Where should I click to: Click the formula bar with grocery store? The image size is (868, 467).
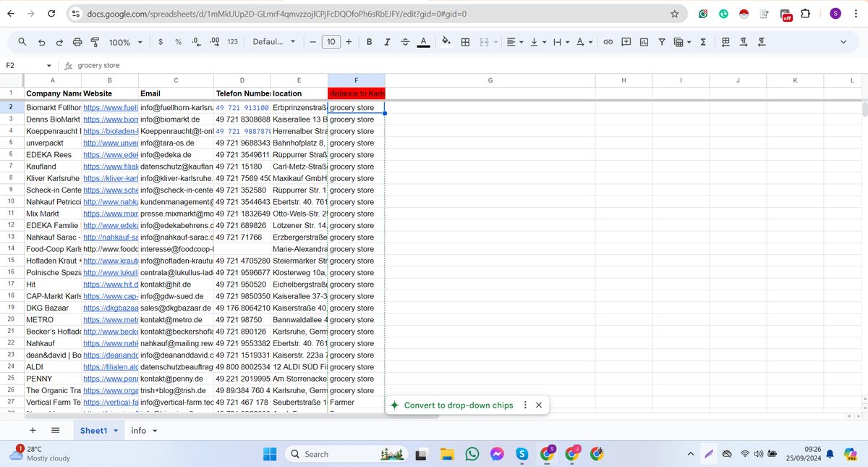(470, 65)
